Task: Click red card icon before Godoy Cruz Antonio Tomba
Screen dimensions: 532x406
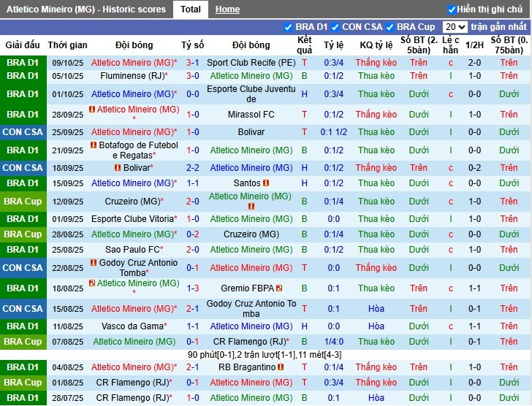Action: coord(94,263)
